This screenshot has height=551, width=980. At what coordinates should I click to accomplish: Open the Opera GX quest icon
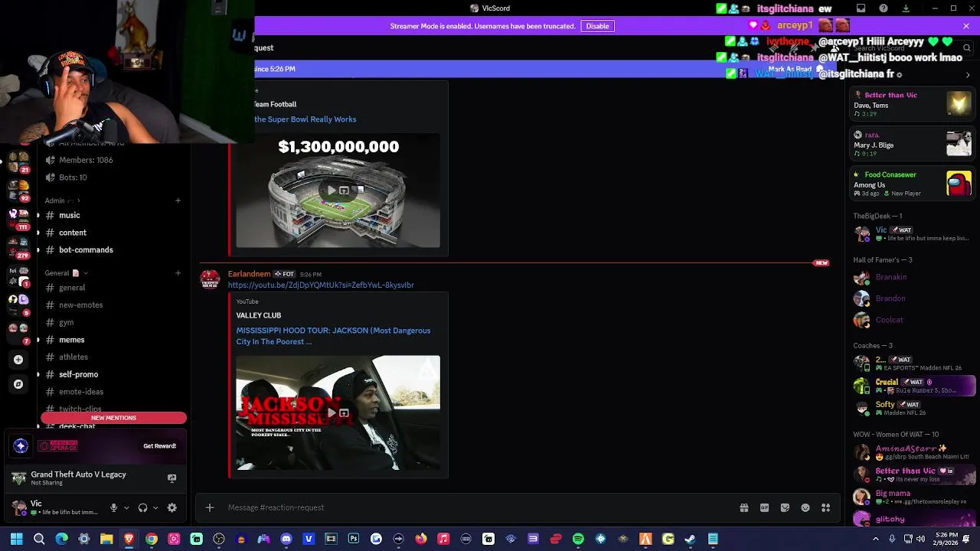click(x=21, y=446)
